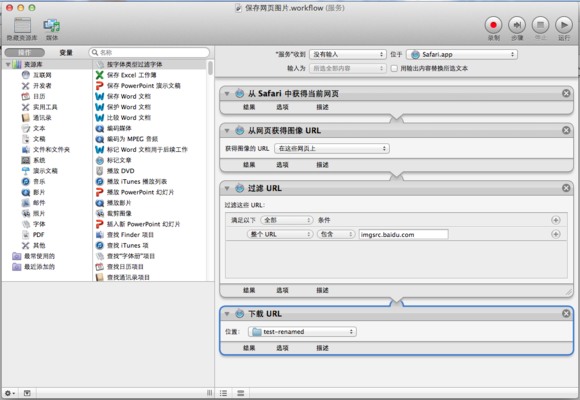The image size is (580, 400).
Task: Open the 输入为 dropdown
Action: tap(348, 68)
